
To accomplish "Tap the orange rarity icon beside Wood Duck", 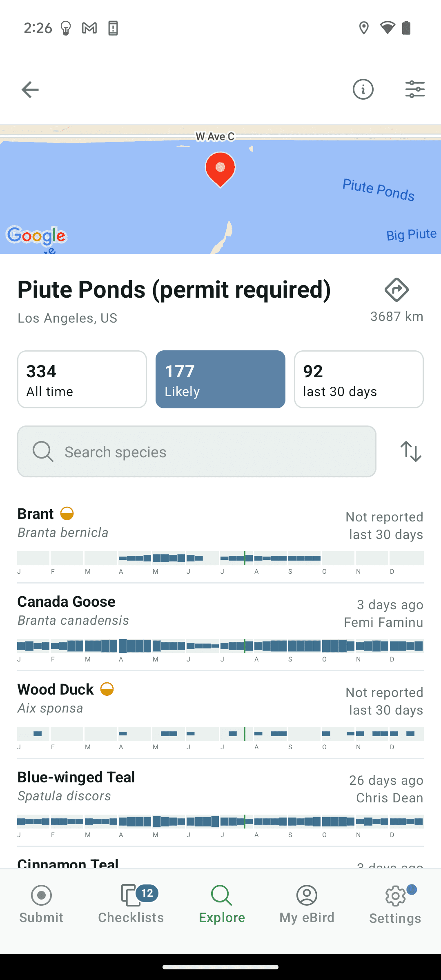I will coord(107,689).
